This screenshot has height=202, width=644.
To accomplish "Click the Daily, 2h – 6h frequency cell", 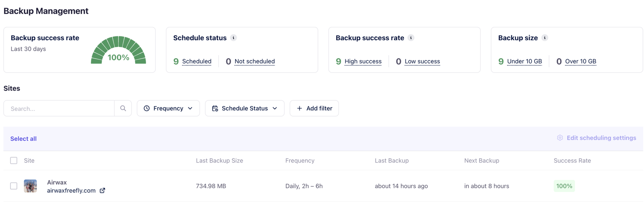I will [x=304, y=186].
